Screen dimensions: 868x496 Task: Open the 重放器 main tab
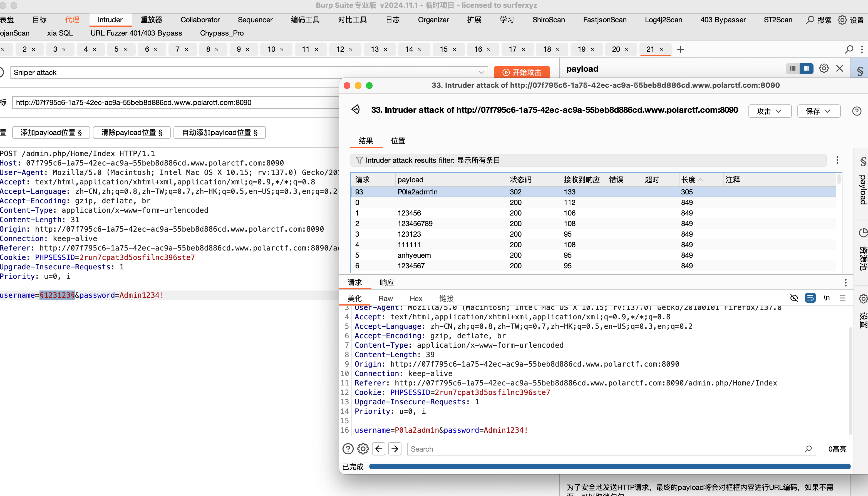[x=151, y=20]
